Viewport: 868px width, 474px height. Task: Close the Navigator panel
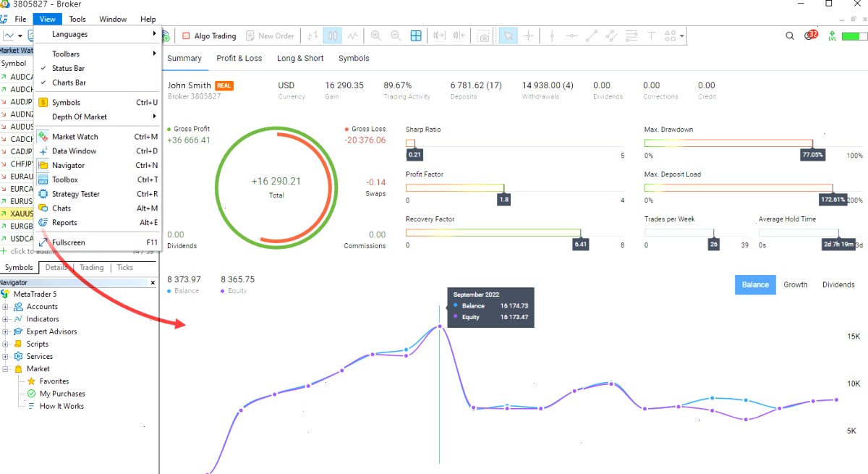153,283
